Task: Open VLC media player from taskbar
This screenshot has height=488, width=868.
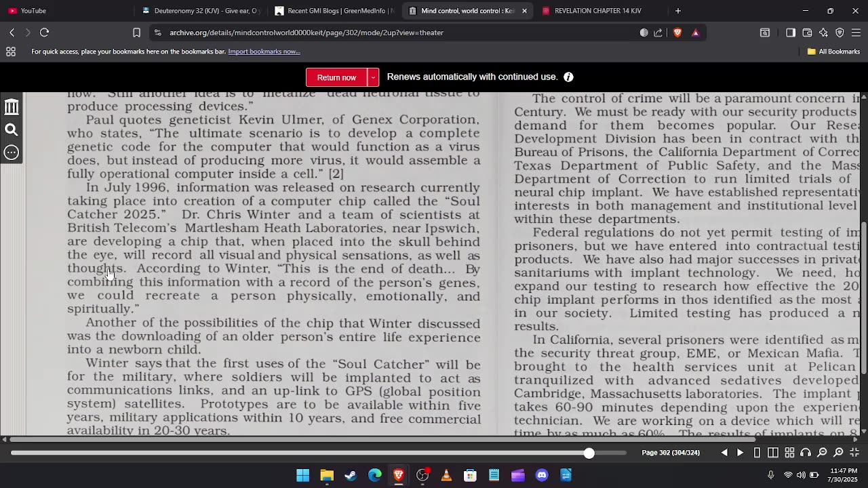Action: click(x=446, y=476)
